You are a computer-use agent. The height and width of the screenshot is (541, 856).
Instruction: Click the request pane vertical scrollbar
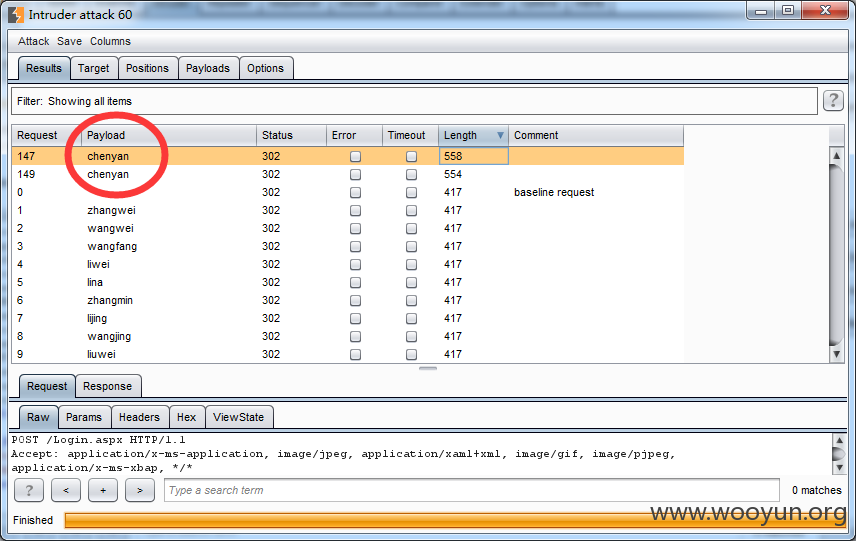pyautogui.click(x=839, y=454)
